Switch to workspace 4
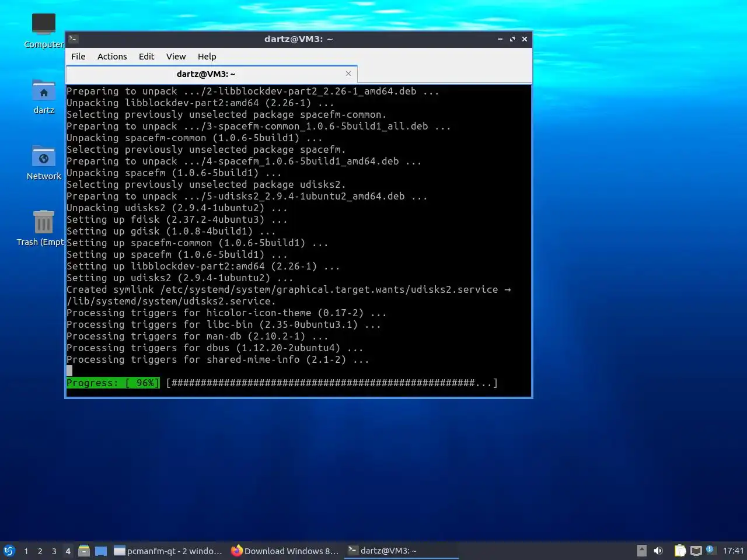Screen dimensions: 747x560 tap(68, 551)
